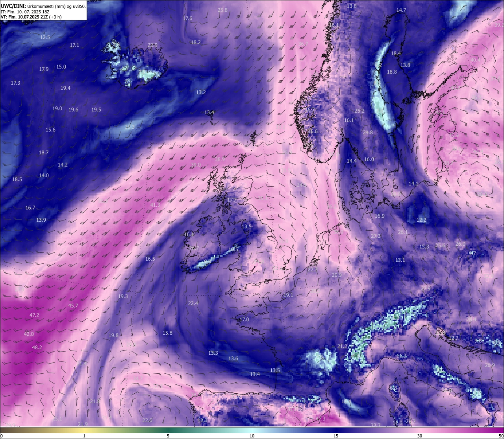Click the 15.8 value label
This screenshot has width=504, height=439.
click(167, 333)
